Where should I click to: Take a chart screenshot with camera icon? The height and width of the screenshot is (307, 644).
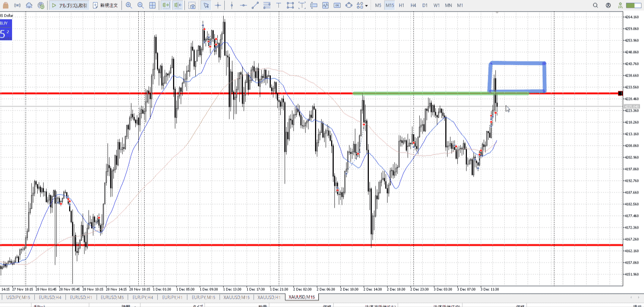coord(192,5)
